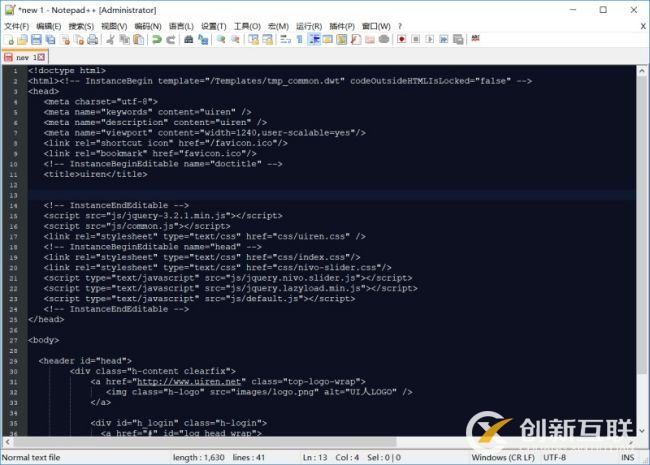Click the Save file toolbar icon
The height and width of the screenshot is (465, 650).
[37, 40]
